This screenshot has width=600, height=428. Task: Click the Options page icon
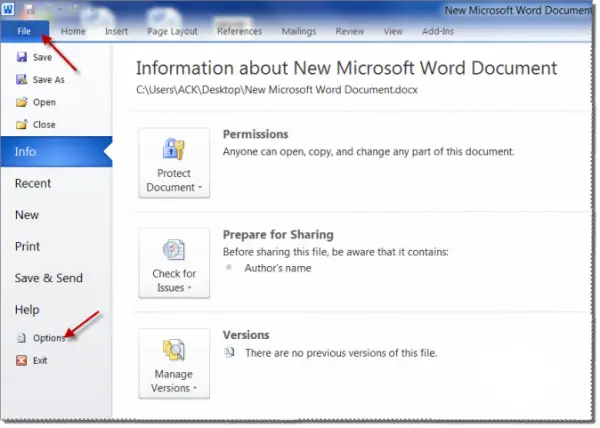22,338
